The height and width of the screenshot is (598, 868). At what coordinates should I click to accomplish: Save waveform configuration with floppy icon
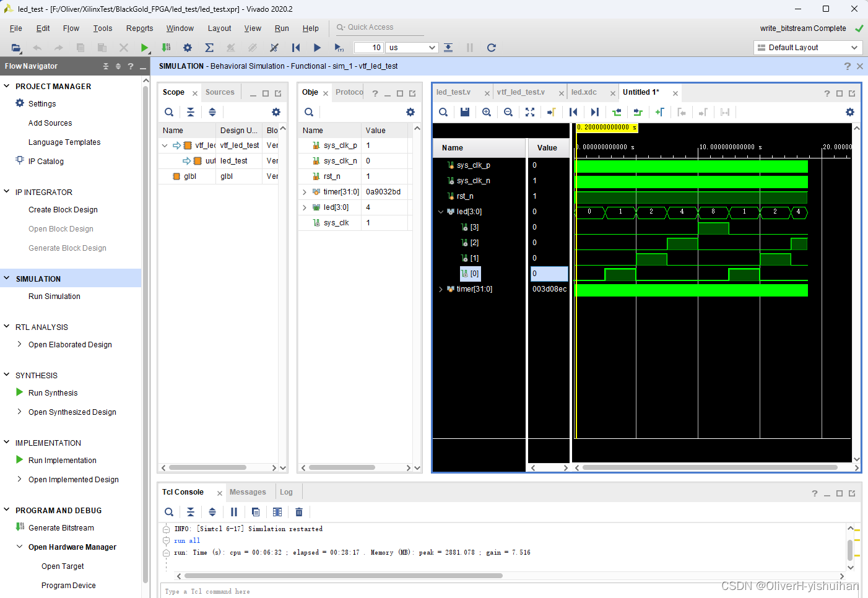(x=465, y=112)
